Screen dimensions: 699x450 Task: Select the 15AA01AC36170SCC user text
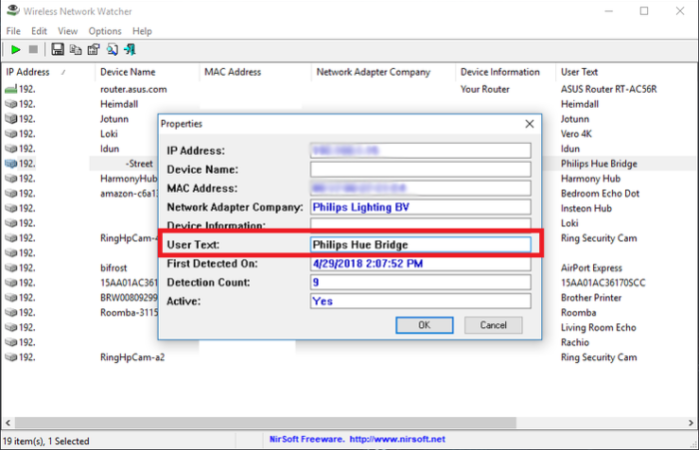pos(603,283)
